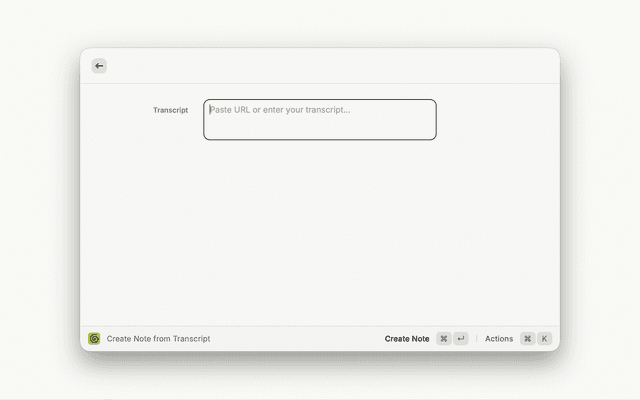Click the Transcript field label
This screenshot has height=400, width=640.
click(x=170, y=110)
